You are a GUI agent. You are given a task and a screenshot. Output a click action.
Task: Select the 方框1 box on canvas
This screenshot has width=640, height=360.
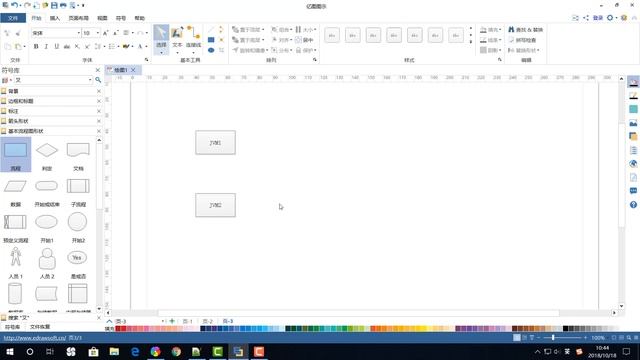coord(216,142)
